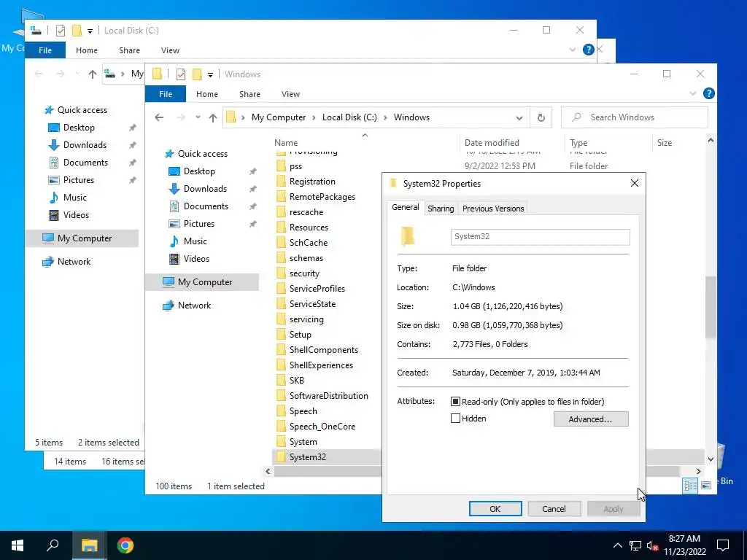Open Home ribbon tab in Windows window
The height and width of the screenshot is (560, 747).
point(206,94)
